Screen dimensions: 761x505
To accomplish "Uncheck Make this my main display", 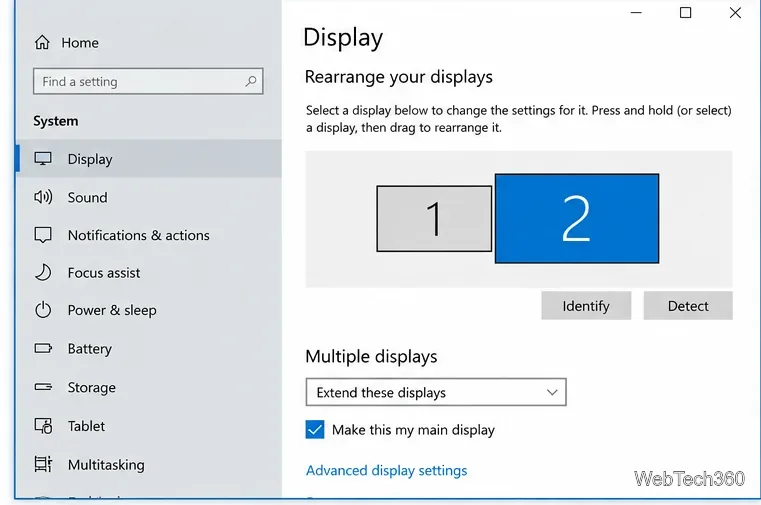I will click(x=315, y=429).
